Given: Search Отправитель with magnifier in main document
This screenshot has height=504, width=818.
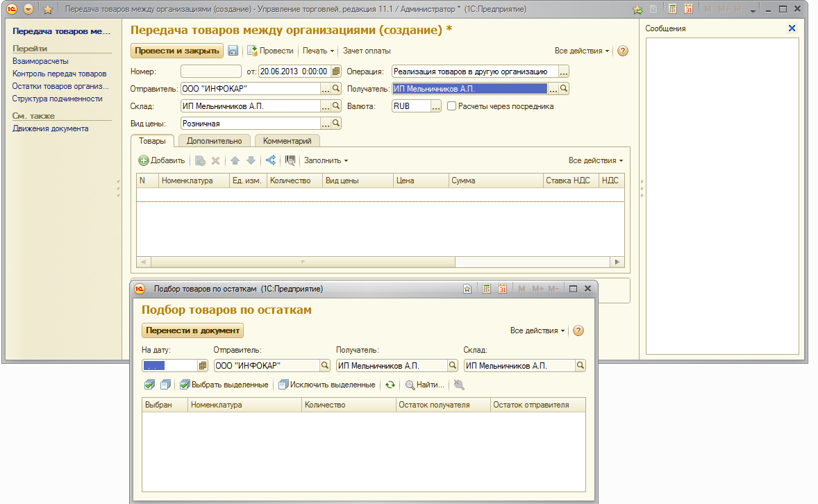Looking at the screenshot, I should [336, 89].
